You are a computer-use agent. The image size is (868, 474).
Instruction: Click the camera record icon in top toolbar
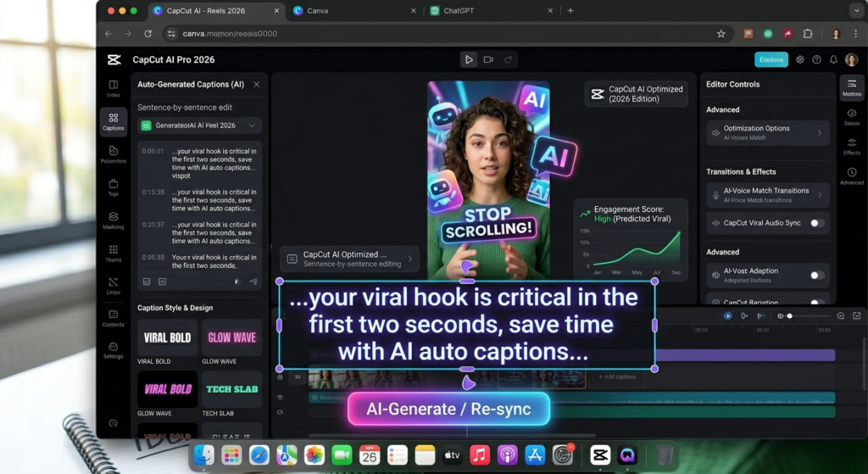point(488,60)
